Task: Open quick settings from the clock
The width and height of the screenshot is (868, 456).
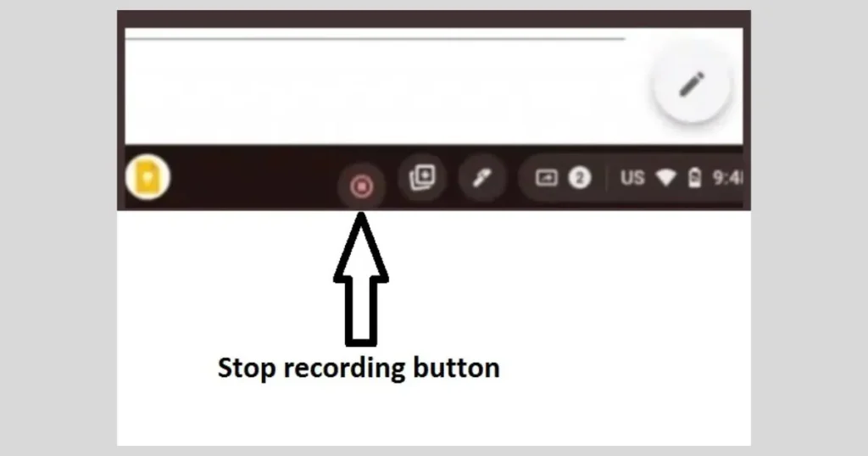Action: pos(726,178)
